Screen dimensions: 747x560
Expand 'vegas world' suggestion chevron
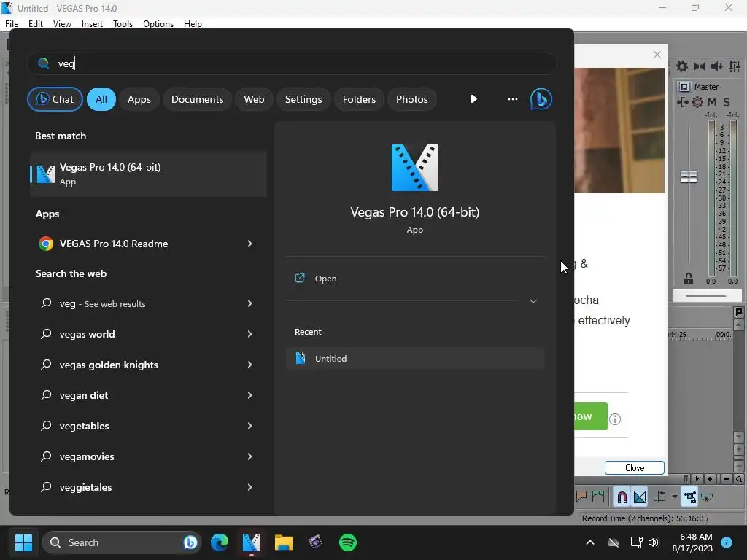click(249, 334)
